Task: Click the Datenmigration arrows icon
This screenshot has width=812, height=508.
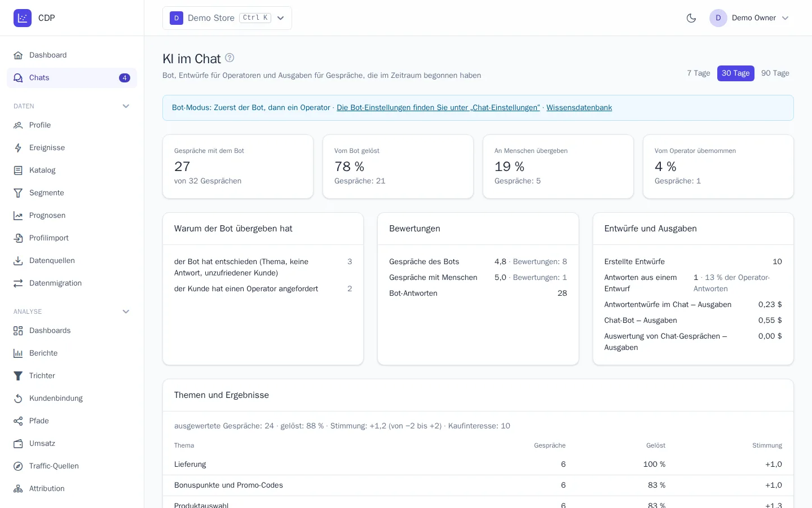Action: pos(18,283)
